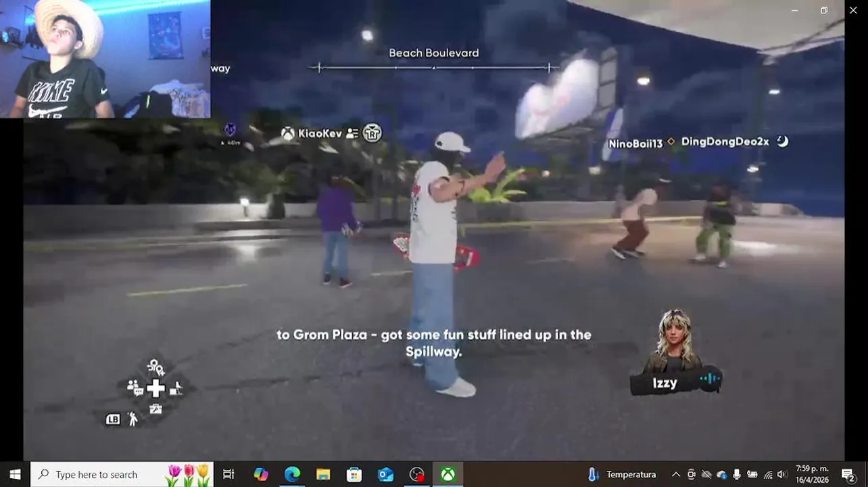This screenshot has width=868, height=487.
Task: Launch Copilot from the taskbar
Action: click(x=261, y=474)
